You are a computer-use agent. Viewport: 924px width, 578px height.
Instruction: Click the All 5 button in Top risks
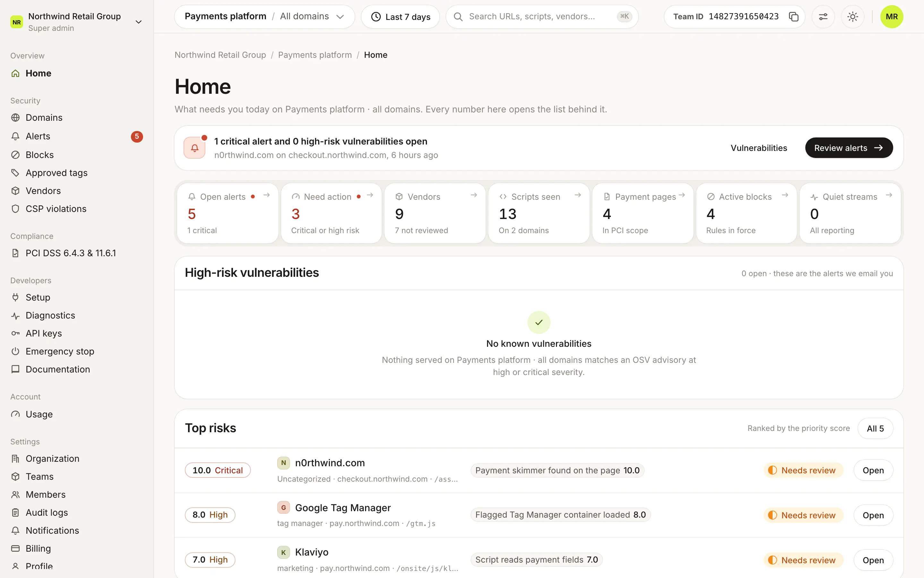click(875, 429)
